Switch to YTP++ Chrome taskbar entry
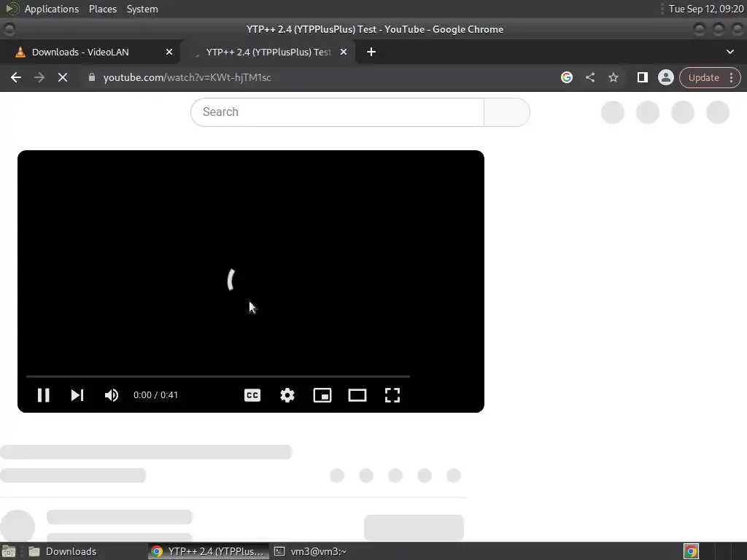The width and height of the screenshot is (747, 560). [208, 551]
